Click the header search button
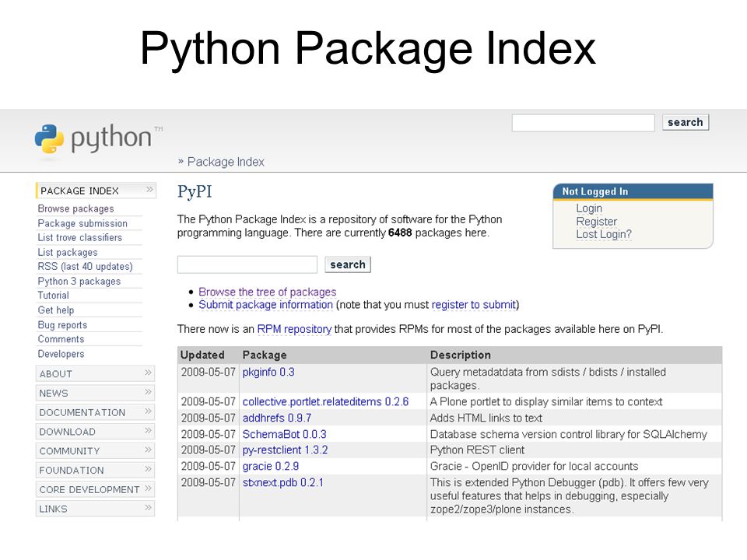The height and width of the screenshot is (560, 747). pyautogui.click(x=686, y=122)
